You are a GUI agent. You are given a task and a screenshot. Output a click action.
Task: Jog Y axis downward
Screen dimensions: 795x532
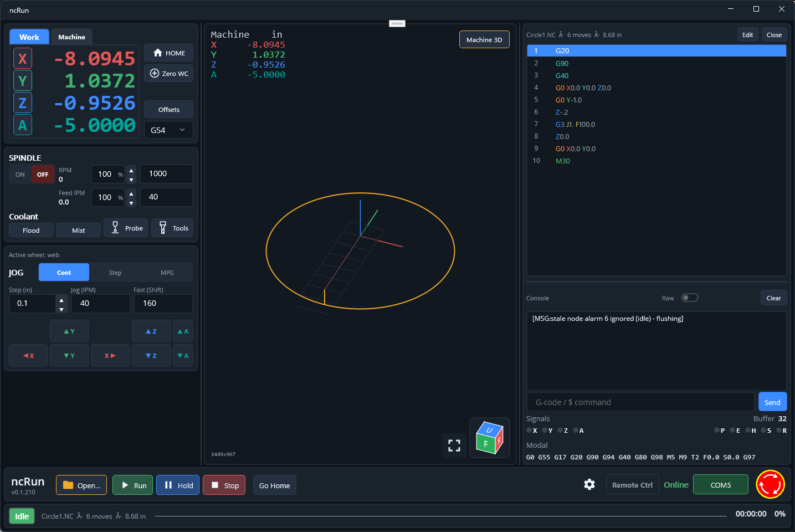point(69,355)
